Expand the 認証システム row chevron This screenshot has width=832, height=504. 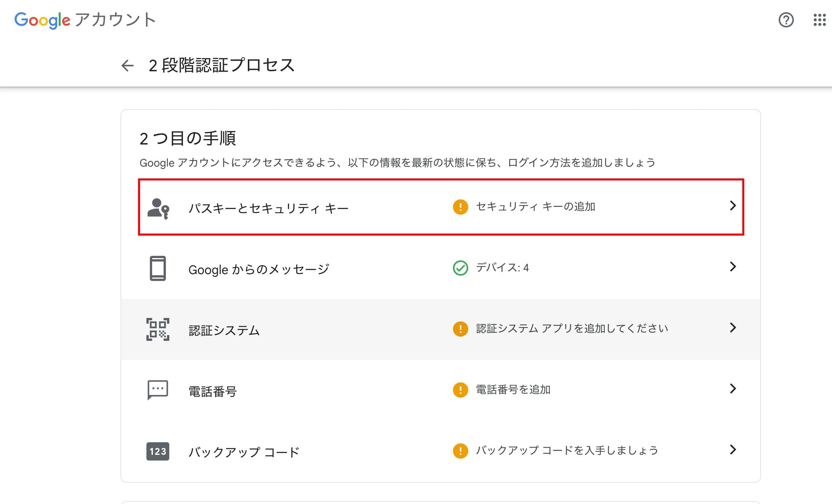(x=732, y=328)
